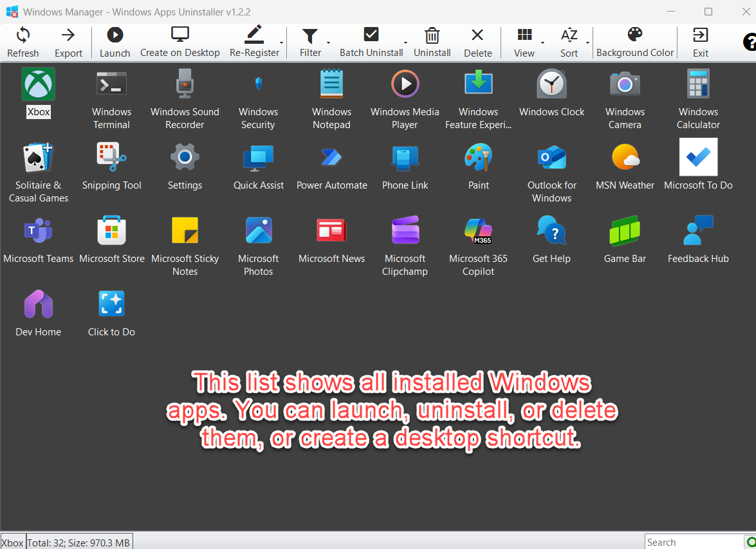Select the Microsoft To Do app
Viewport: 756px width, 549px height.
pos(698,166)
